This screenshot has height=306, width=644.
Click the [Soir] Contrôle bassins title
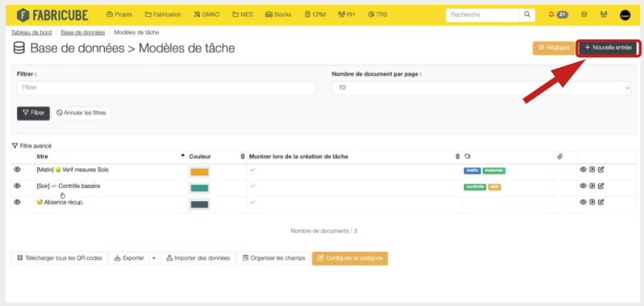[68, 186]
